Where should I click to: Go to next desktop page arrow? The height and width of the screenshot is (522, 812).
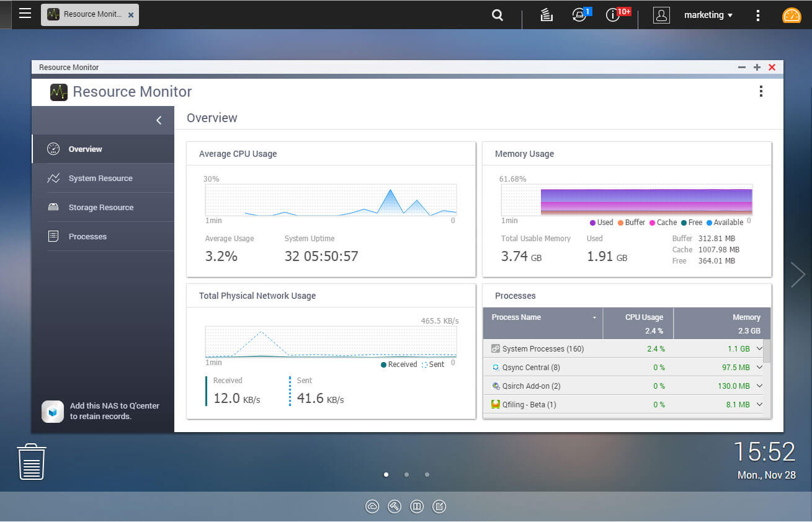(797, 275)
